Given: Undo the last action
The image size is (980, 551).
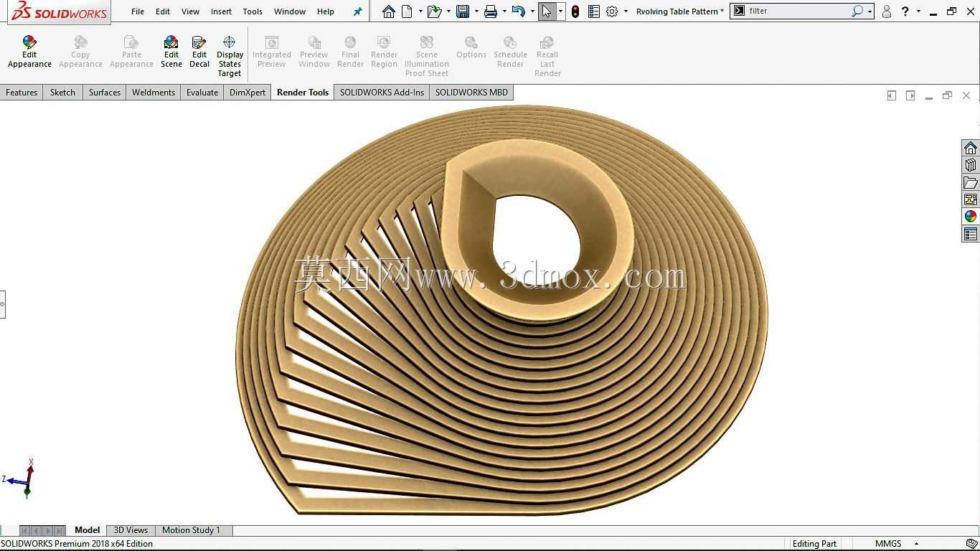Looking at the screenshot, I should click(519, 11).
